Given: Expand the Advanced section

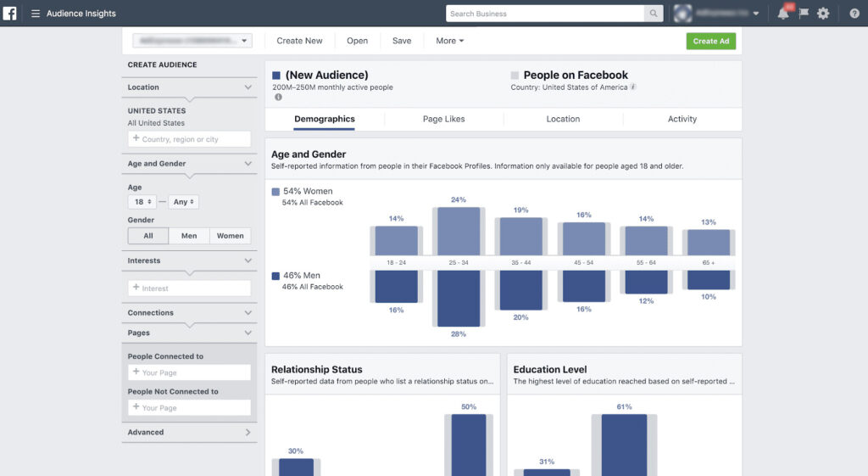Looking at the screenshot, I should (x=189, y=433).
